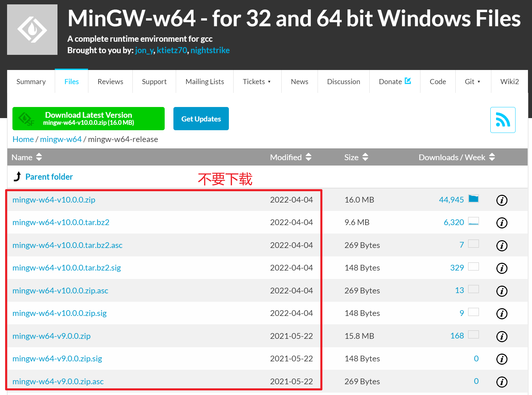Open mingw-w64 breadcrumb link
532x395 pixels.
click(x=61, y=139)
